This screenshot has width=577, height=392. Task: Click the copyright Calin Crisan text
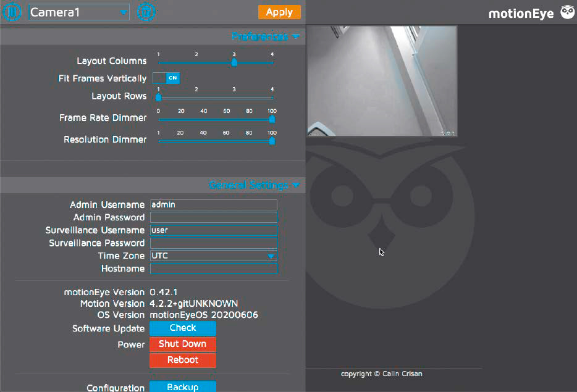click(382, 373)
